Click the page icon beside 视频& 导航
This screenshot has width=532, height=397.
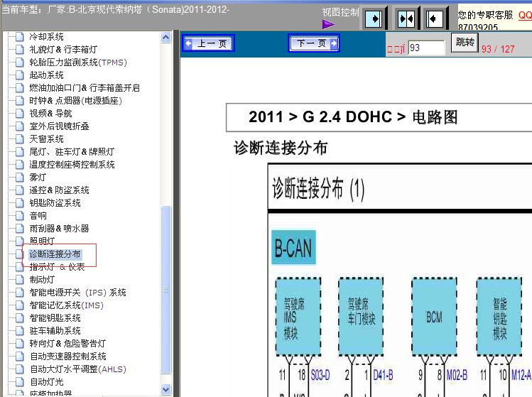(x=20, y=114)
